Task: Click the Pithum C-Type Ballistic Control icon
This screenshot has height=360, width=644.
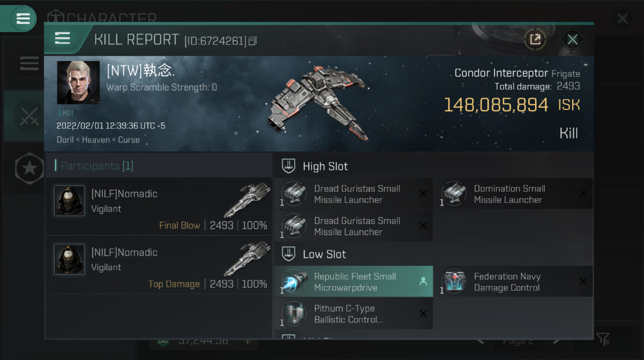Action: click(x=294, y=313)
